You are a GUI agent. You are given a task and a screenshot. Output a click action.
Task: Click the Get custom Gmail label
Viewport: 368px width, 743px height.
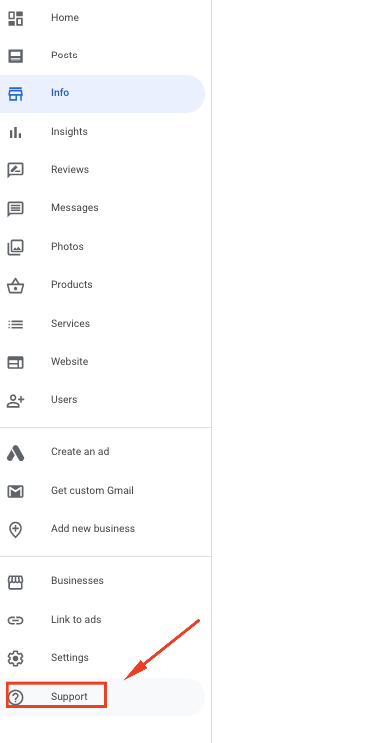tap(92, 490)
